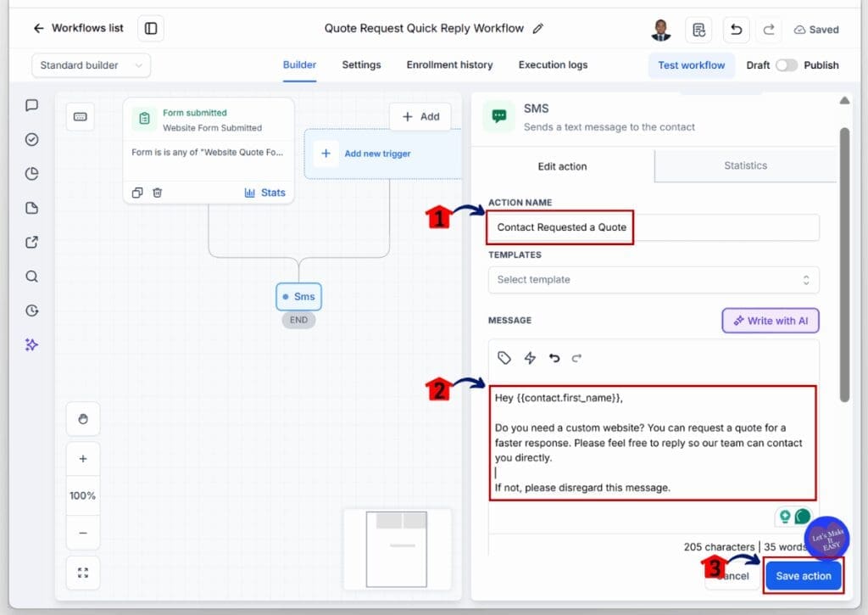Click inside the SMS message text area

(x=653, y=444)
